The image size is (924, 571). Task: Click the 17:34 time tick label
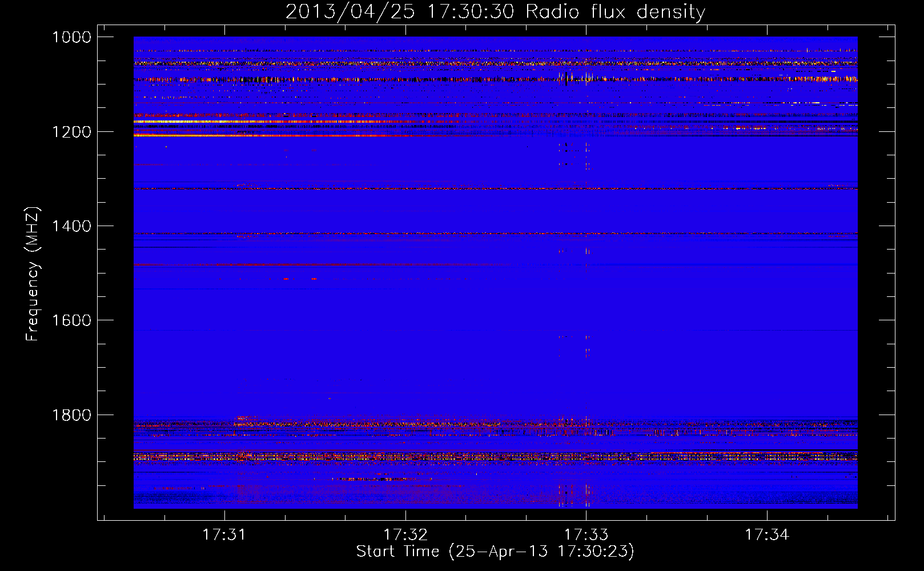(767, 534)
